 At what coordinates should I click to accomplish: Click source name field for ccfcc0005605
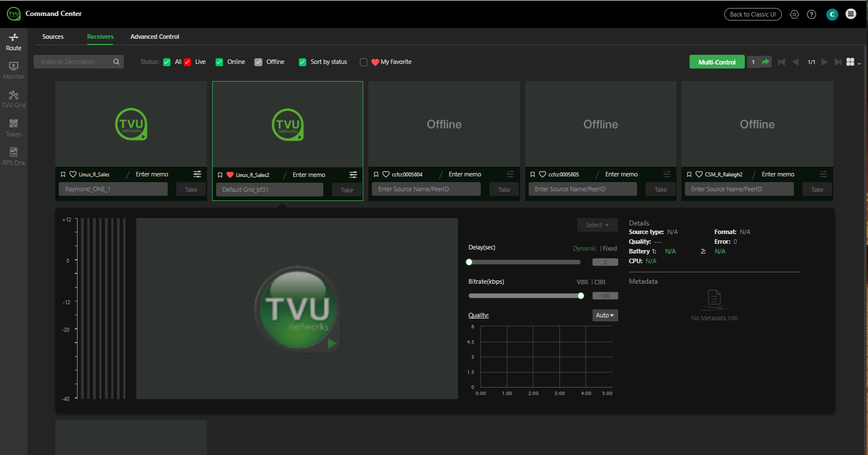(582, 189)
